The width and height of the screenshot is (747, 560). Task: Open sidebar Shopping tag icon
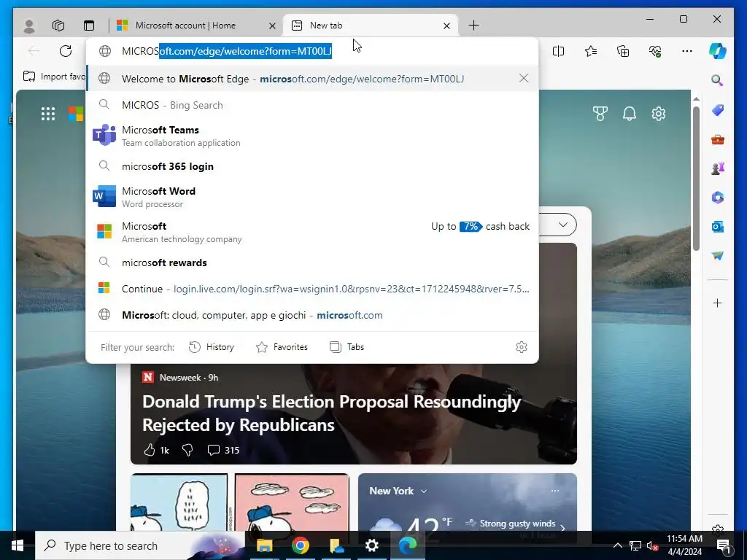[718, 111]
